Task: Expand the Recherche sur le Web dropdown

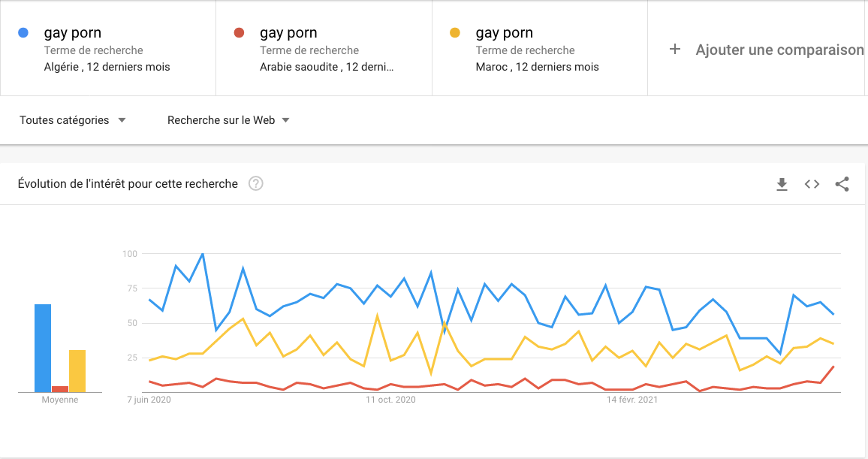Action: click(228, 120)
